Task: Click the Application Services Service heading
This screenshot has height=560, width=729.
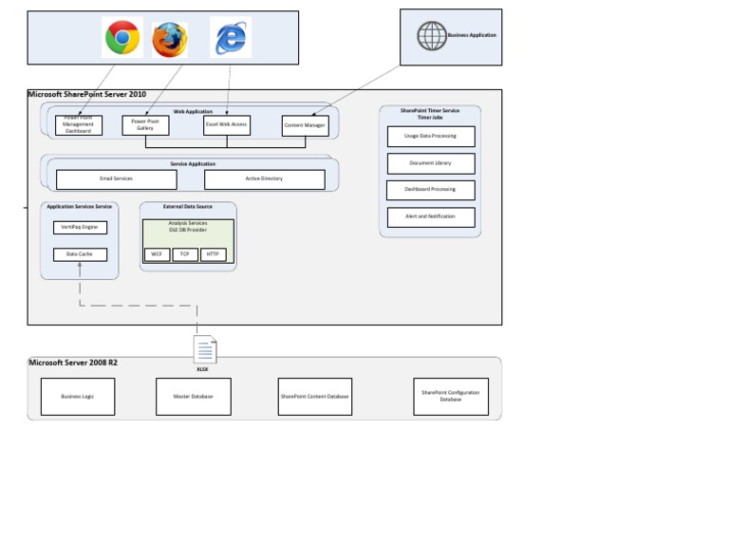Action: click(x=80, y=206)
